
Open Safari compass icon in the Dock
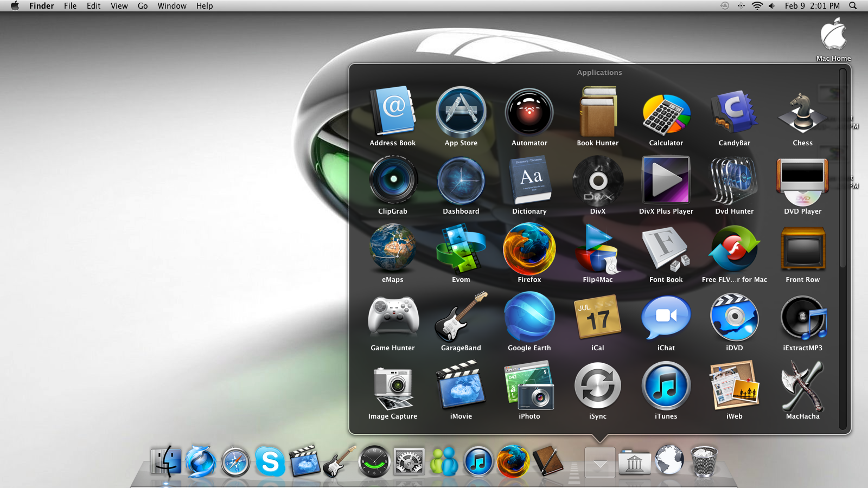click(x=235, y=462)
